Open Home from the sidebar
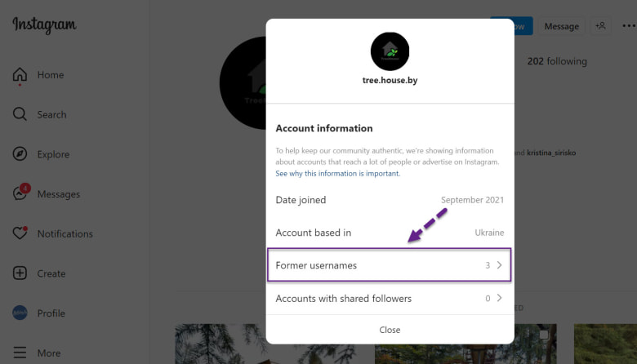Screen dimensions: 637x364 point(49,75)
